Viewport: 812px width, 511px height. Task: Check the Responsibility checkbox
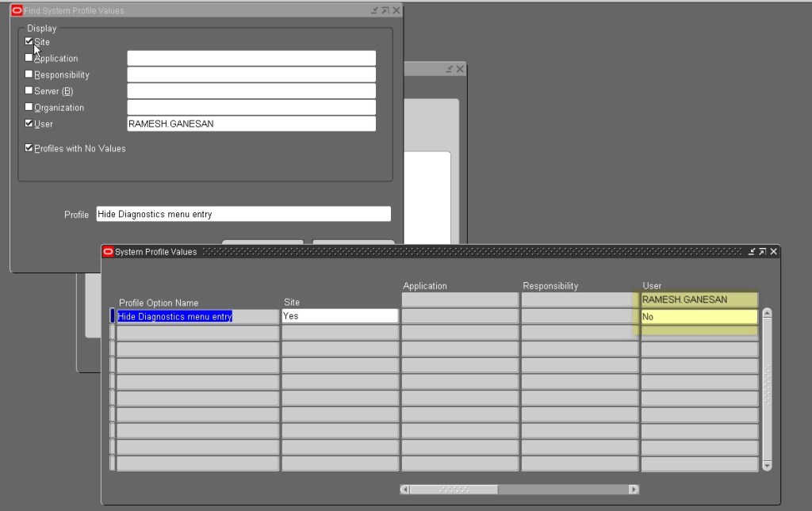pyautogui.click(x=29, y=74)
